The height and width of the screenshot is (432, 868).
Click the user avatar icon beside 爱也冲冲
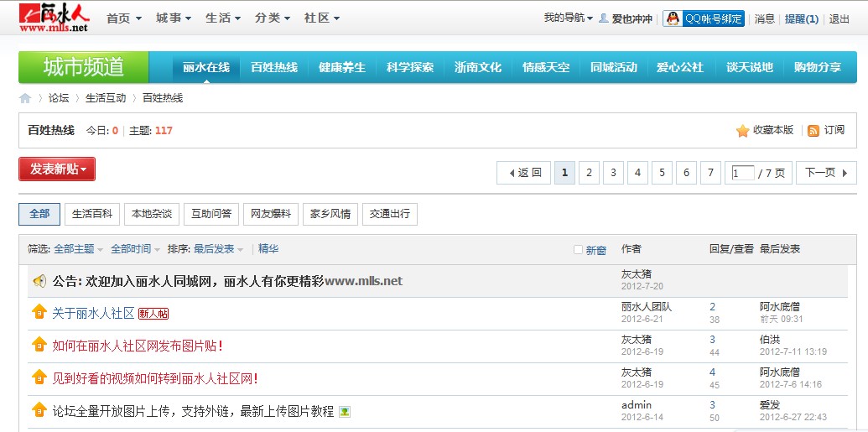tap(604, 18)
